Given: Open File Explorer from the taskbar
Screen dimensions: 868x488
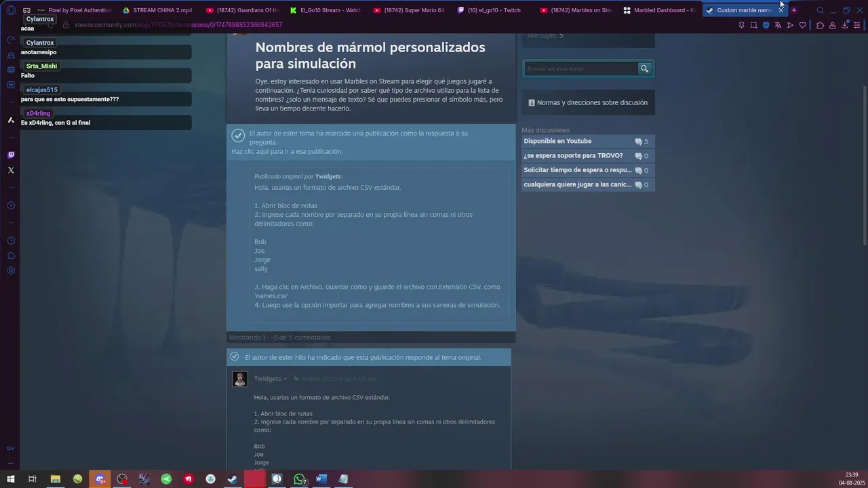Looking at the screenshot, I should pos(56,479).
